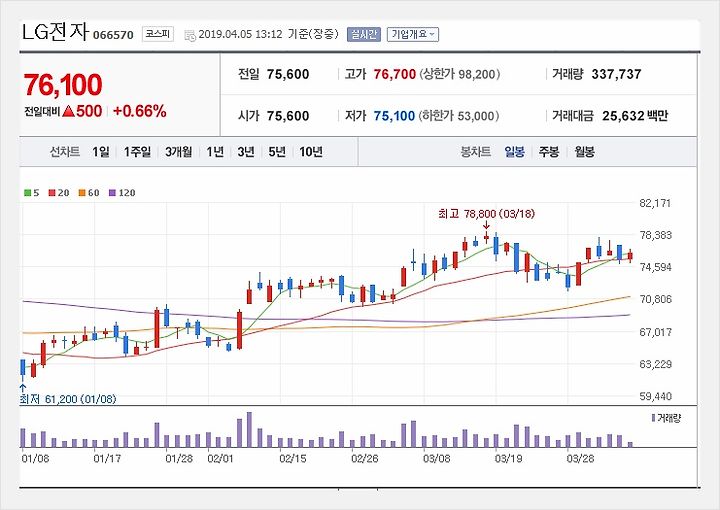Click the LG전자 stock name title
720x510 pixels.
coord(54,32)
